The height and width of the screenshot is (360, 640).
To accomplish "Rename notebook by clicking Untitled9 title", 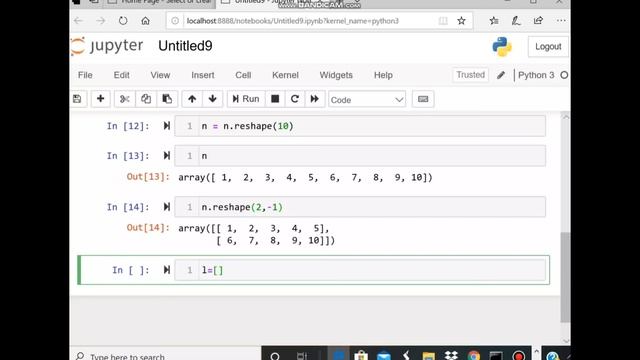I will coord(185,46).
